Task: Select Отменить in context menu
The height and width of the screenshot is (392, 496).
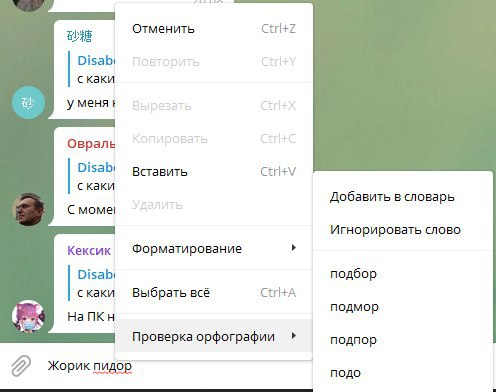Action: (x=214, y=29)
